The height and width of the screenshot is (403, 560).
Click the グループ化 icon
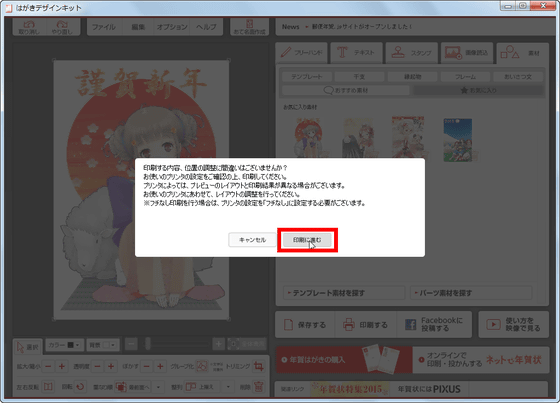tap(202, 366)
